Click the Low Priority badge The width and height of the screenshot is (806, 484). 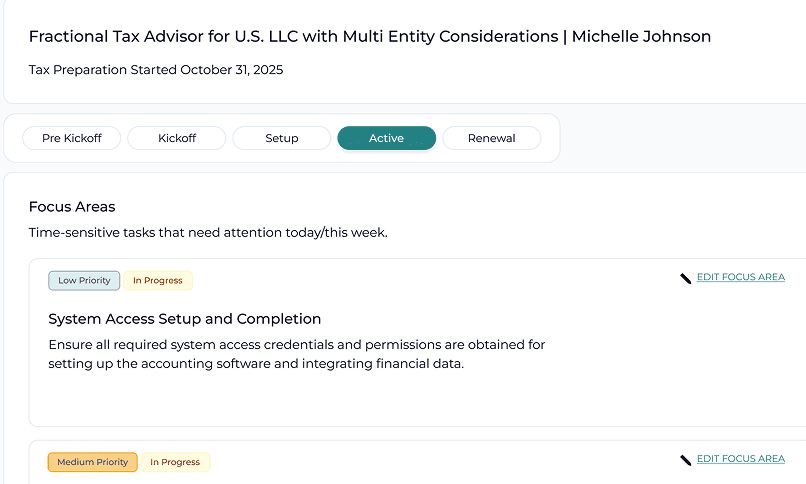pos(84,281)
